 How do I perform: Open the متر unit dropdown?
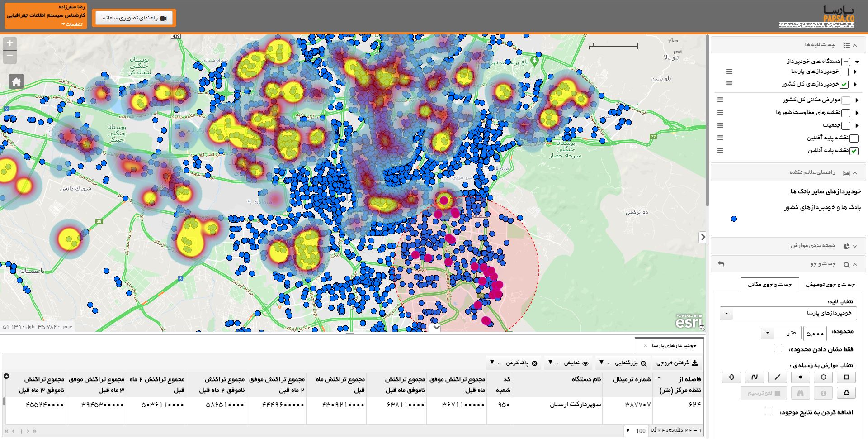point(781,333)
